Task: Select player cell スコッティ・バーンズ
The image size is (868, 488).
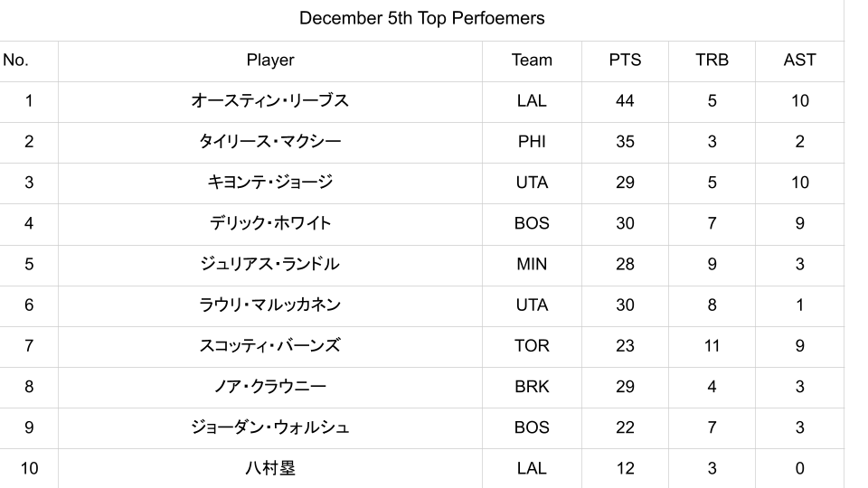Action: coord(269,346)
